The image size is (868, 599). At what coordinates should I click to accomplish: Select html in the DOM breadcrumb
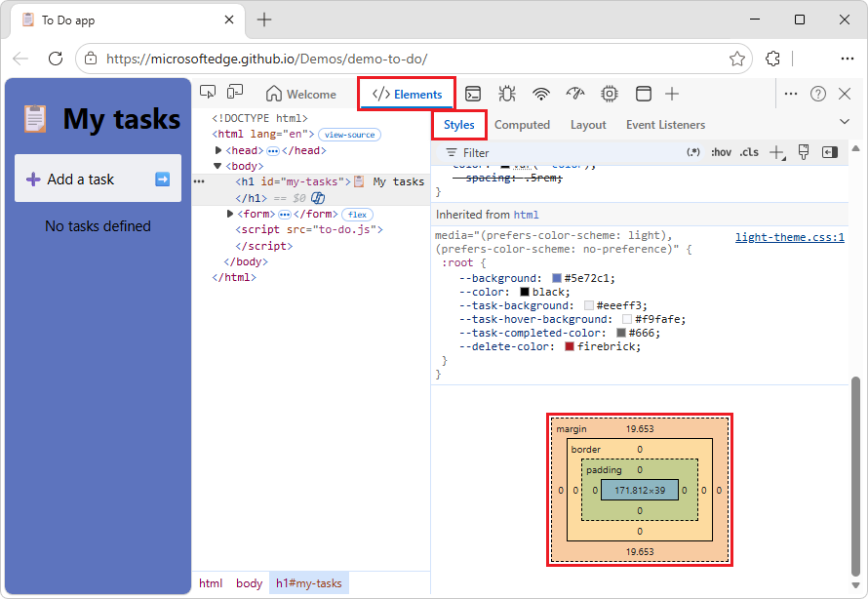(211, 583)
